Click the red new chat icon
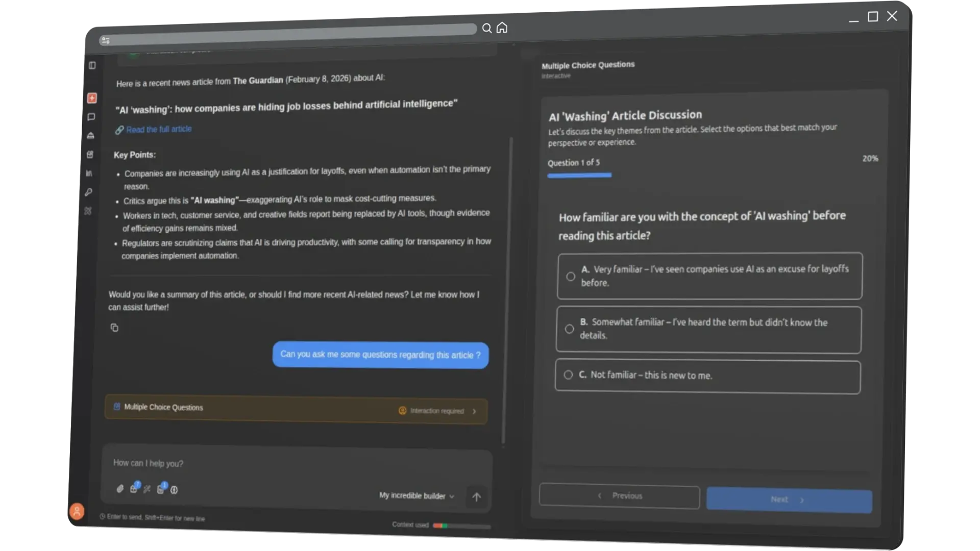Screen dimensions: 980x551 tap(92, 98)
